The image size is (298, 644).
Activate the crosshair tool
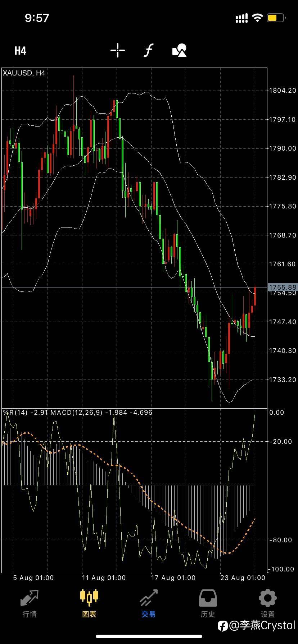click(117, 50)
